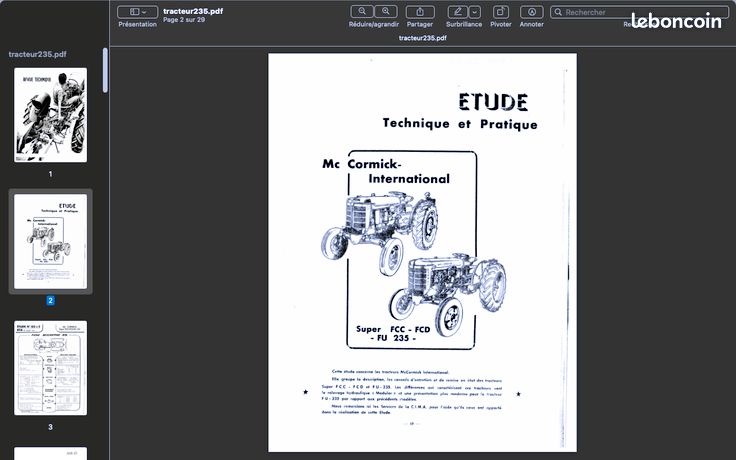
Task: Click the zoom in magnifier icon
Action: (386, 11)
